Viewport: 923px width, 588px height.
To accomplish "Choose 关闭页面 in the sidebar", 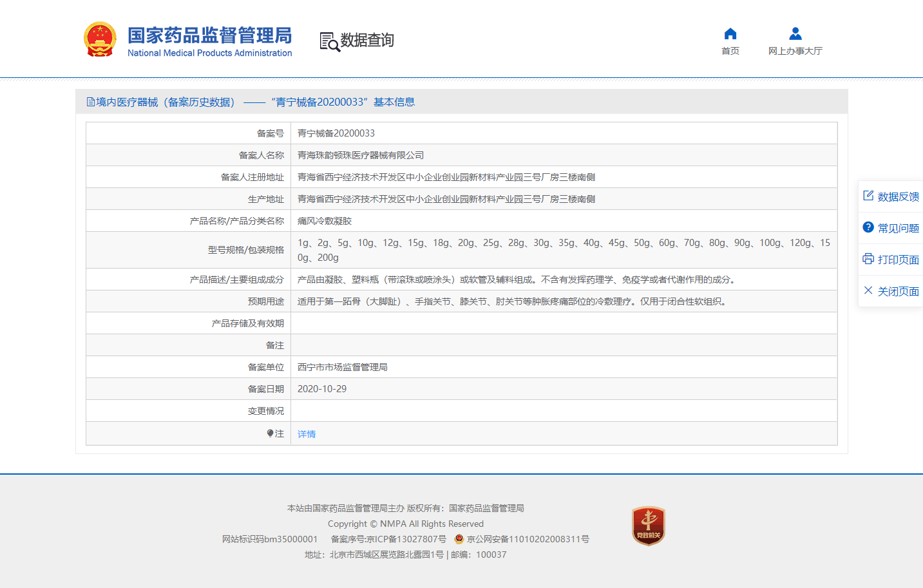I will tap(891, 291).
